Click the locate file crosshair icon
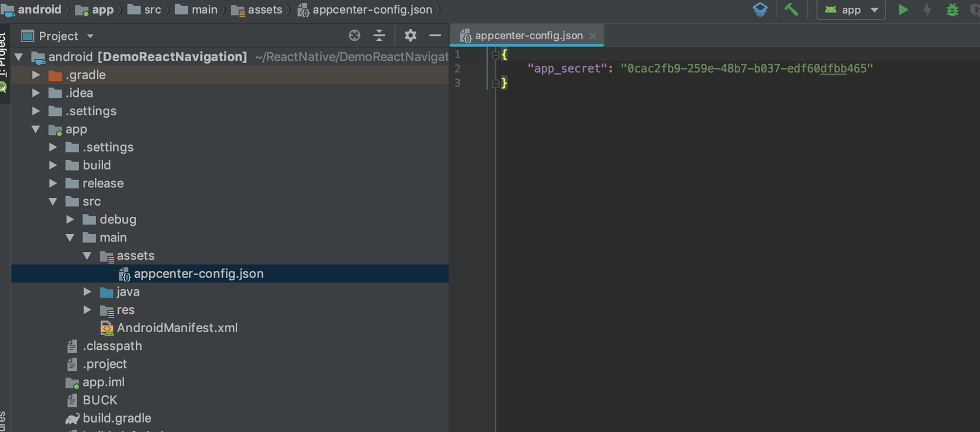Screen dimensions: 980x432 355,36
